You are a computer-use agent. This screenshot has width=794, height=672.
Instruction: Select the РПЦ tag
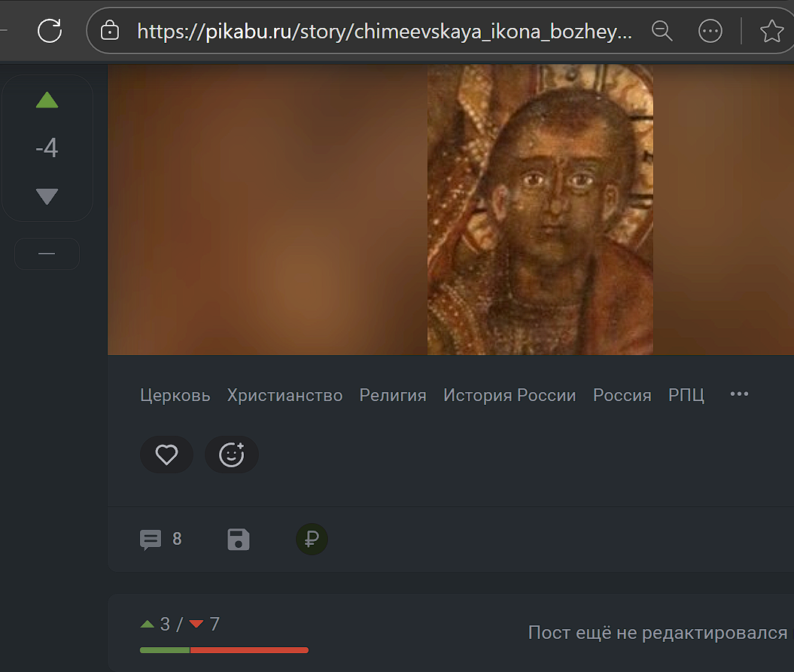tap(686, 395)
